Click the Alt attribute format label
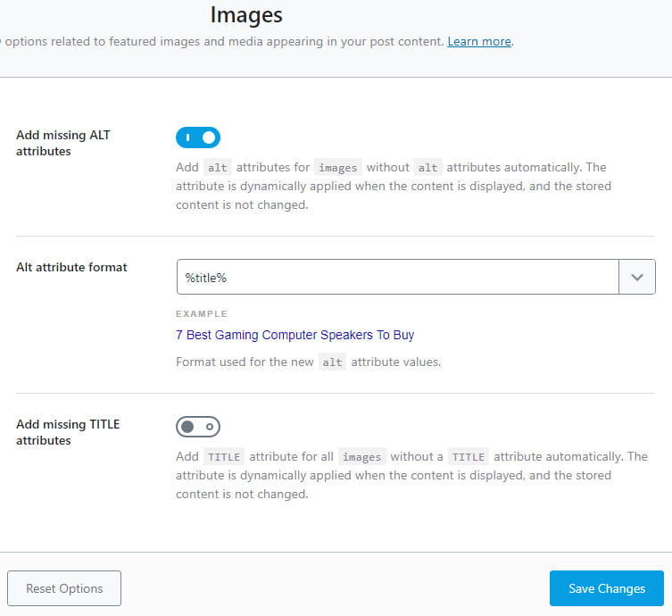 [71, 267]
